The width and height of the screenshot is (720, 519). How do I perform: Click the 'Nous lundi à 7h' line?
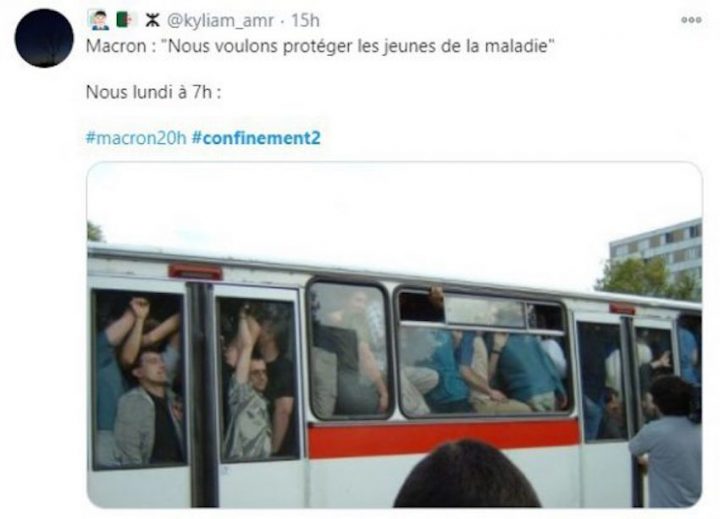point(153,92)
